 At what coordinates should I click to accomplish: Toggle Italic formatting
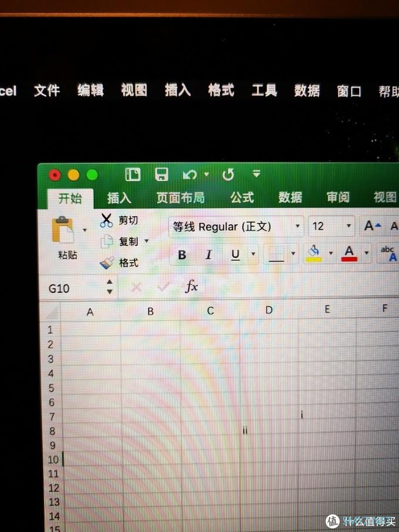(209, 254)
